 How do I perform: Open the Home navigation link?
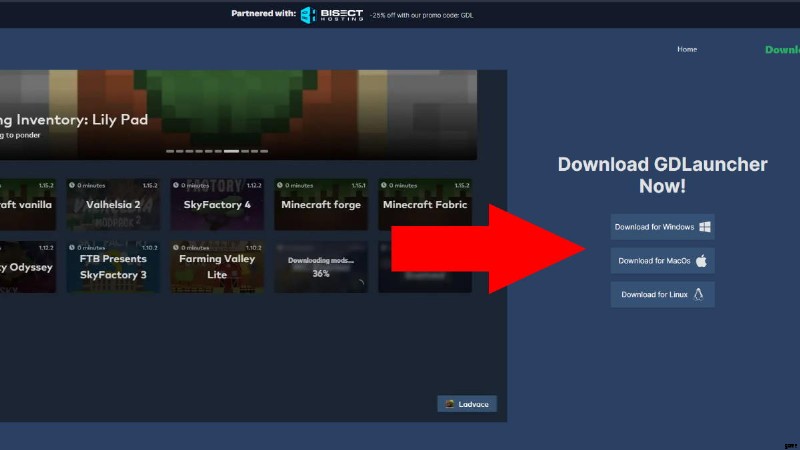tap(687, 49)
